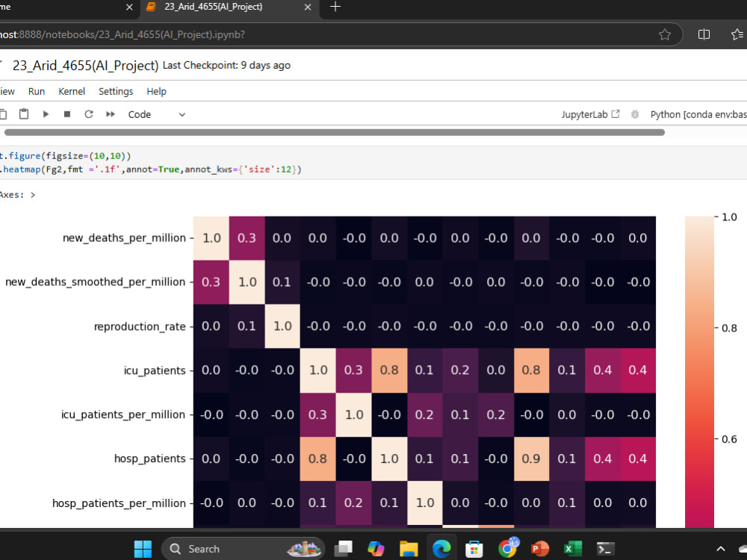Open Google Chrome from taskbar
The width and height of the screenshot is (747, 560).
click(x=508, y=549)
